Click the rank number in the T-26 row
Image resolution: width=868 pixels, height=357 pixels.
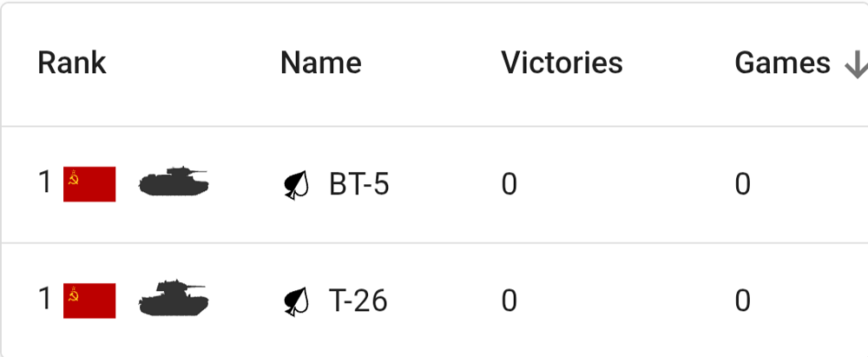tap(45, 301)
